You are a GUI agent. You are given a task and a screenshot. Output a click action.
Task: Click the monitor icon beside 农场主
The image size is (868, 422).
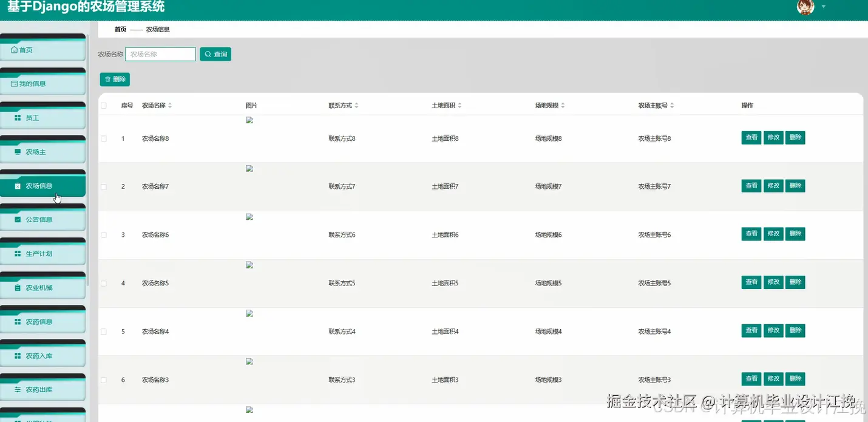[x=18, y=152]
